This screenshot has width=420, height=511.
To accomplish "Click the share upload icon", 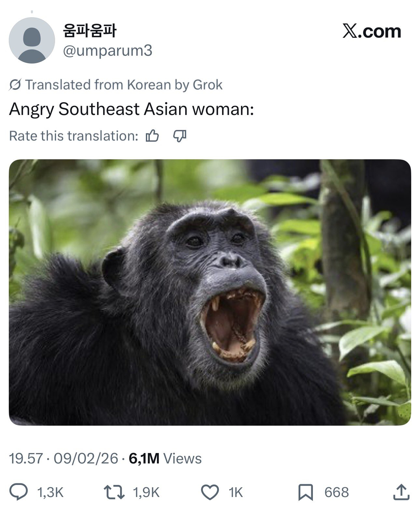I will tap(400, 492).
